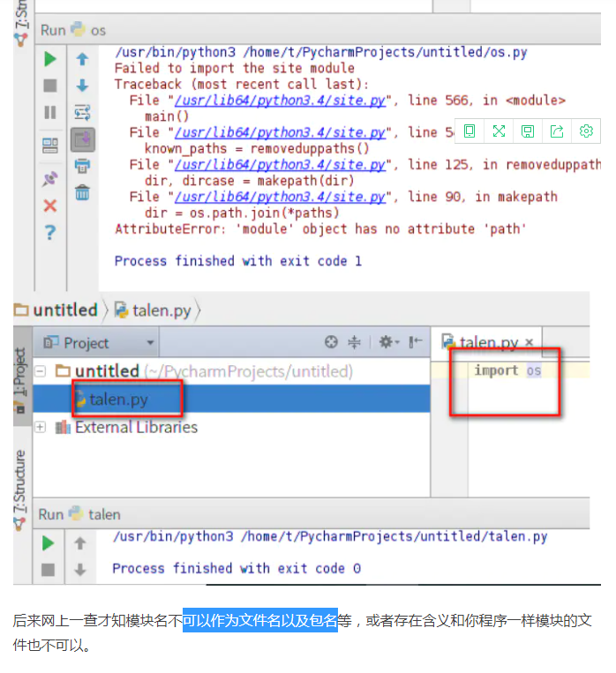Select External Libraries tree item
The width and height of the screenshot is (616, 673).
[x=127, y=427]
